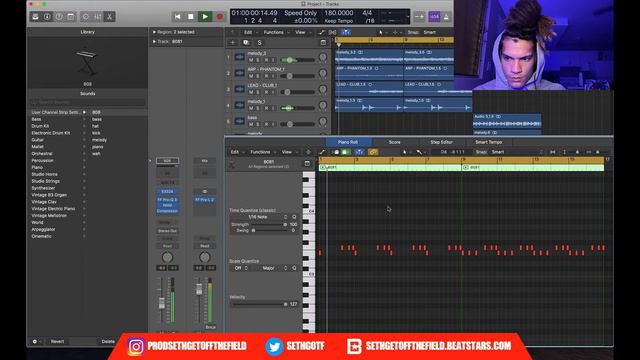Expand the Track 8081 inspector triangle
Image resolution: width=640 pixels, height=360 pixels.
coord(154,41)
